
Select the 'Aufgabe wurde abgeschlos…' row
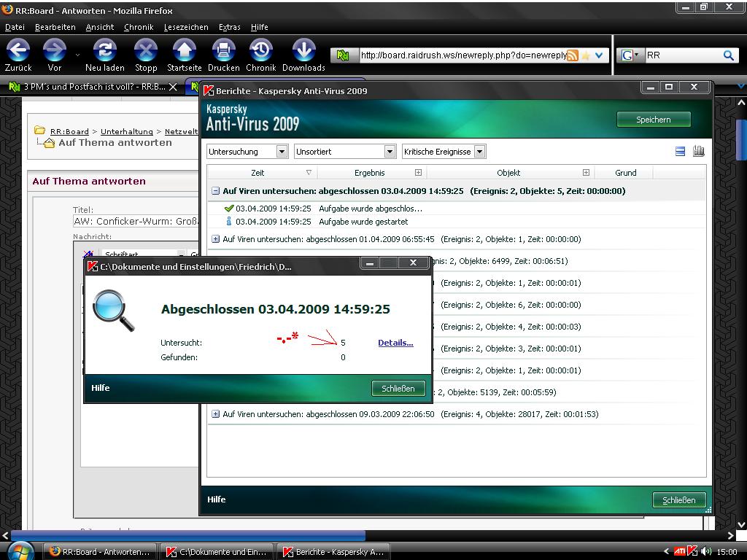click(457, 208)
